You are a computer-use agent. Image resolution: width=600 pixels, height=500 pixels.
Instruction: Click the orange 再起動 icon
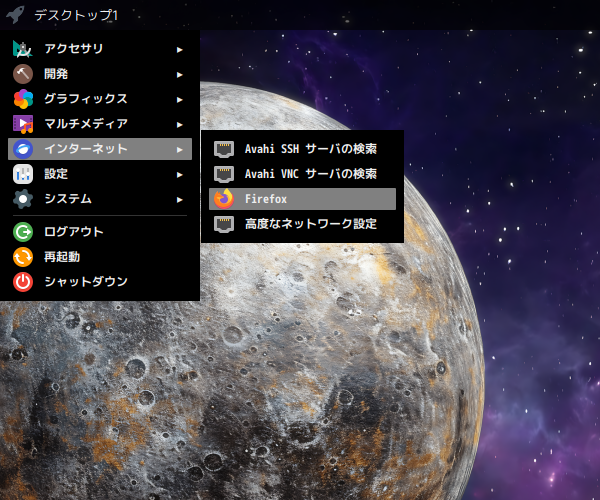click(x=23, y=257)
